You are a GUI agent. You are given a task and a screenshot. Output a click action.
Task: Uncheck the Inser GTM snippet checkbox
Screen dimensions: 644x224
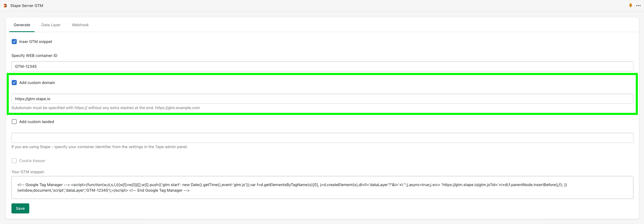pyautogui.click(x=14, y=41)
